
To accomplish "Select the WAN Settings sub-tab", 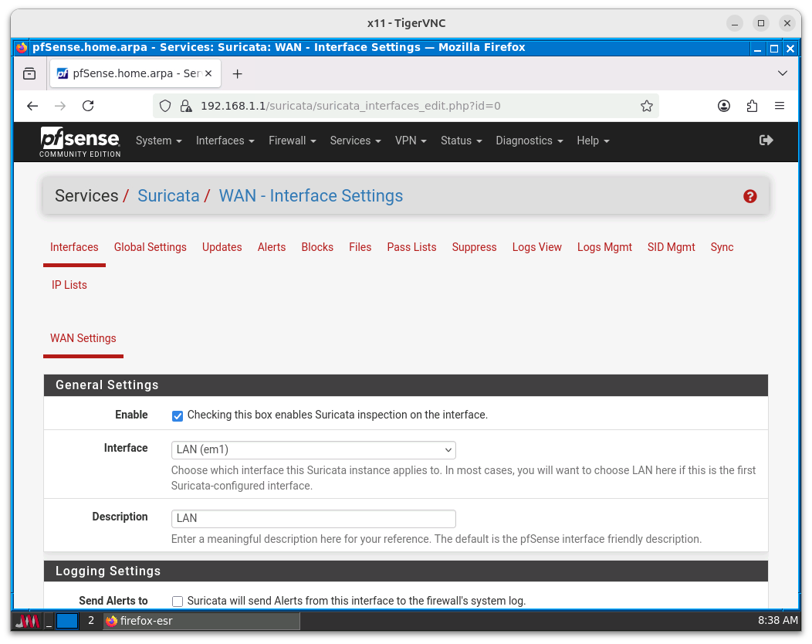I will pyautogui.click(x=83, y=339).
